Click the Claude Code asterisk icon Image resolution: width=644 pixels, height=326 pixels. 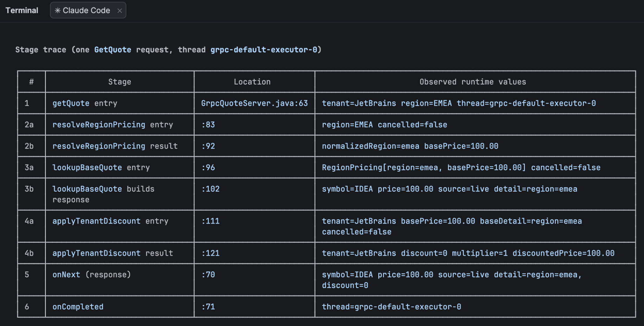click(58, 10)
